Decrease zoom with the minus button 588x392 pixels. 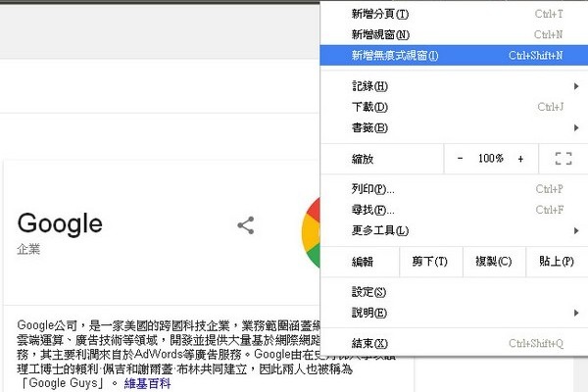click(461, 159)
